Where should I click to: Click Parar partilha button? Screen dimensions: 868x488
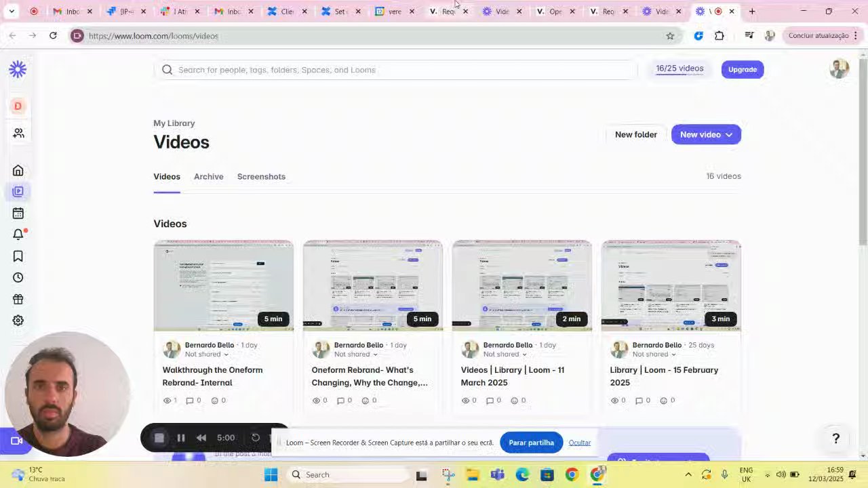(532, 443)
